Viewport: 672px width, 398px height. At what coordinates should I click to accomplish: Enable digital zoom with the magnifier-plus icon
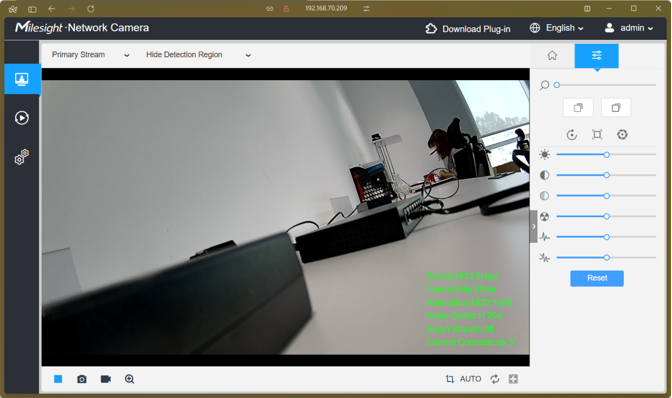(129, 379)
